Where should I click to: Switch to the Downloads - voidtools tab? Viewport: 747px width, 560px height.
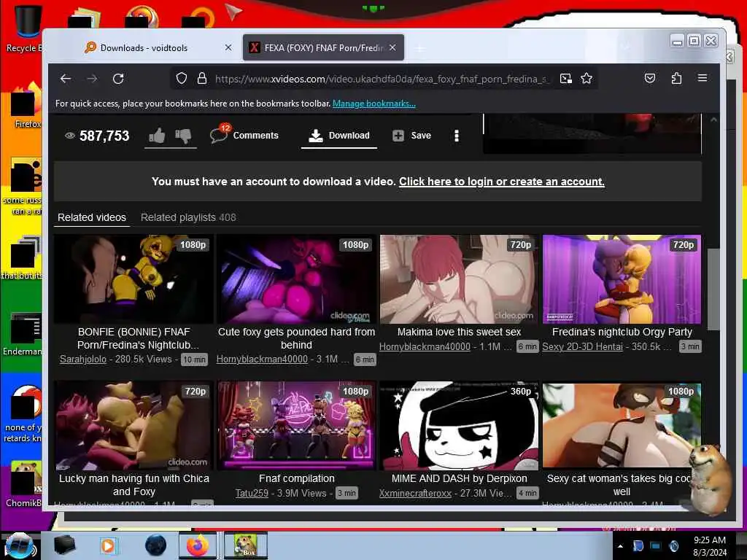(x=143, y=47)
